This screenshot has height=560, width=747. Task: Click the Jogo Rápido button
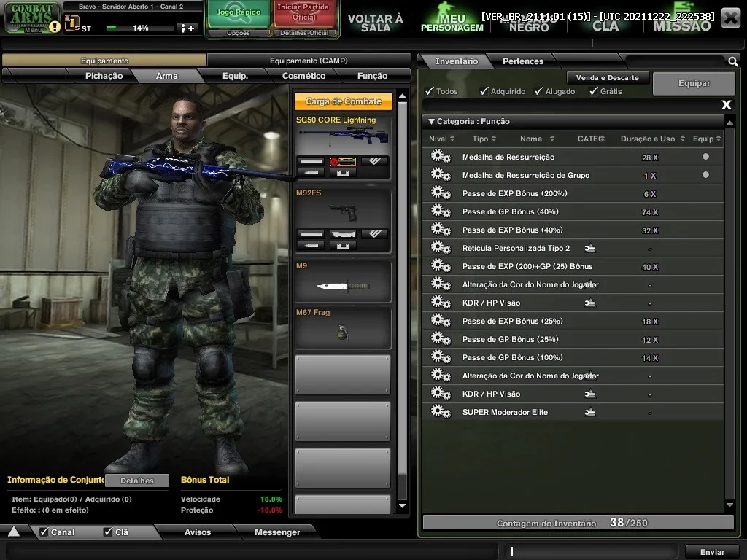click(239, 13)
